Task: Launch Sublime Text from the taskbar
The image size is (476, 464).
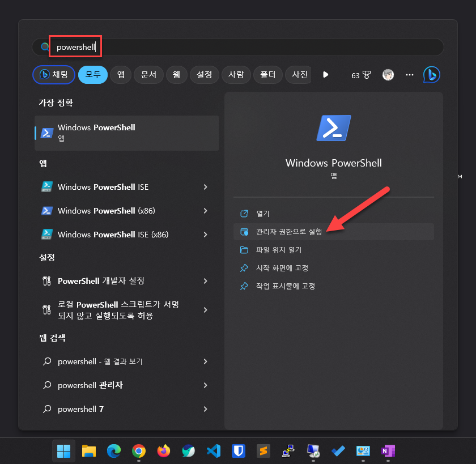Action: click(x=263, y=451)
